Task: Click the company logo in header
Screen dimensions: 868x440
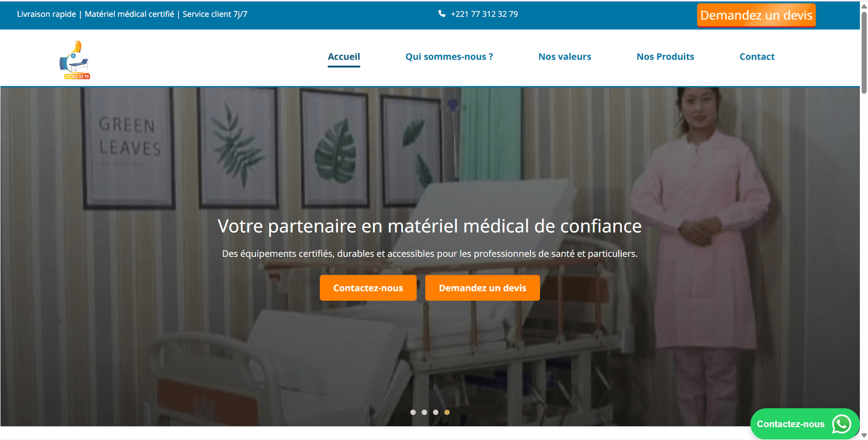Action: point(75,60)
